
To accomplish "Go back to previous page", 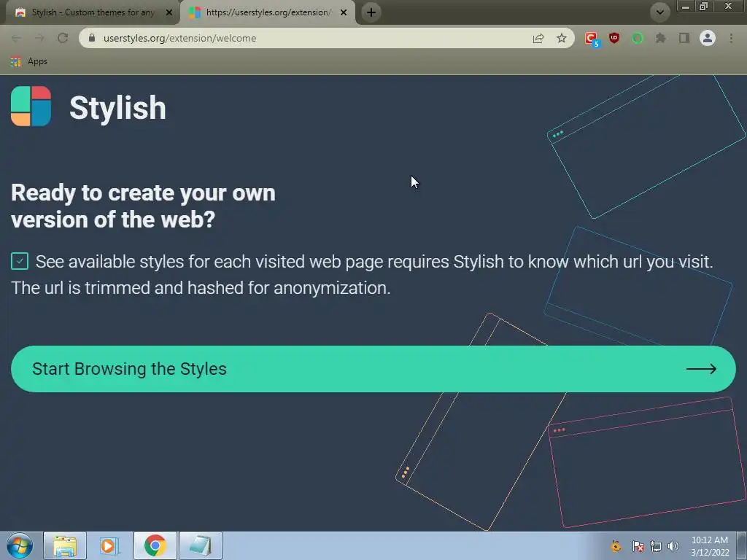I will click(x=16, y=38).
